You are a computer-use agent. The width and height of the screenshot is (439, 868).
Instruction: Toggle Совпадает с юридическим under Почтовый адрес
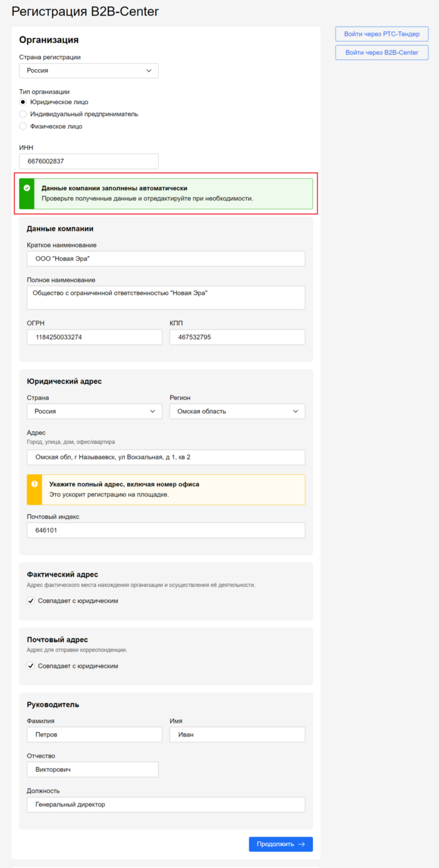tap(31, 665)
